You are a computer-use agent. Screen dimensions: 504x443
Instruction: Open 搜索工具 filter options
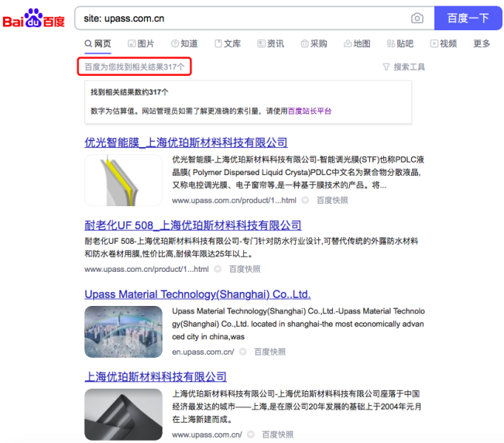(404, 67)
